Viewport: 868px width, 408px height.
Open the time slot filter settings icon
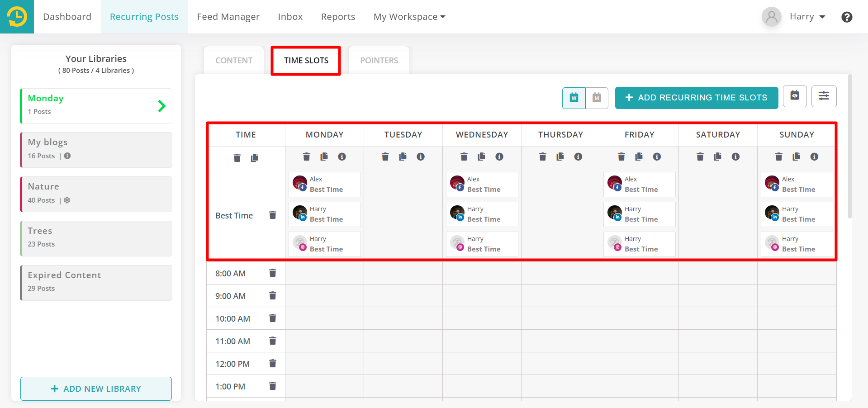pos(824,96)
